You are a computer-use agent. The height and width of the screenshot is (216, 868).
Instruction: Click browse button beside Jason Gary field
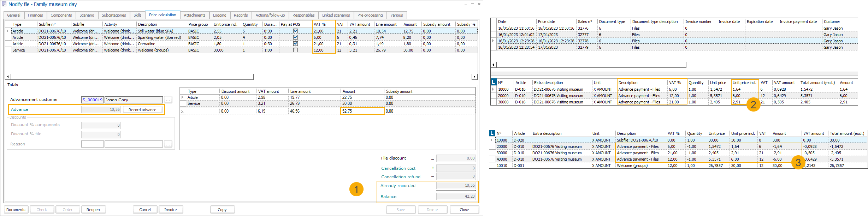(168, 100)
